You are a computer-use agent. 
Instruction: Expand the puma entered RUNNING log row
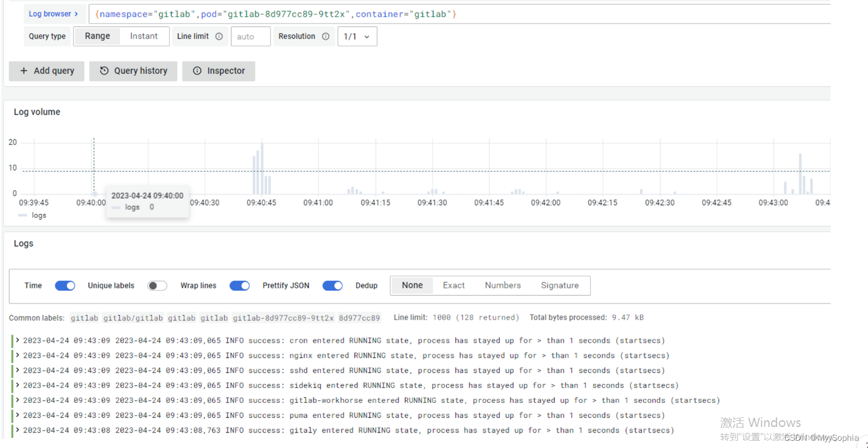18,415
